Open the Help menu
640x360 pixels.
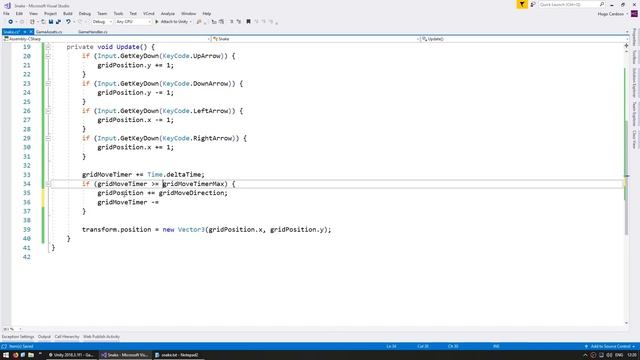click(x=207, y=14)
